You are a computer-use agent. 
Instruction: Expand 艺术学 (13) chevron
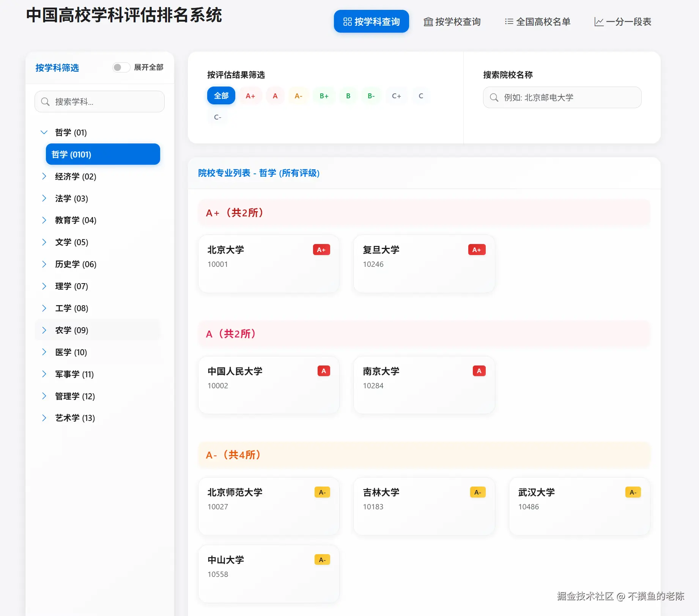tap(44, 418)
